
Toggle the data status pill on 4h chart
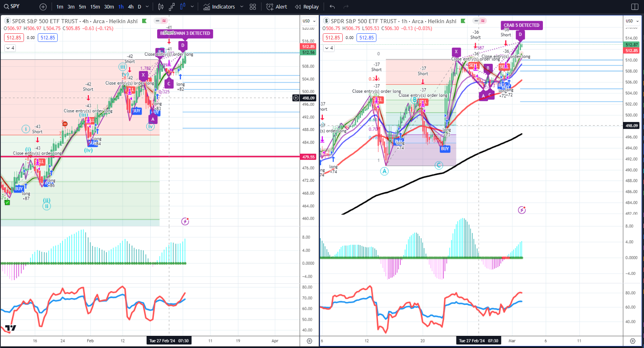click(x=161, y=21)
